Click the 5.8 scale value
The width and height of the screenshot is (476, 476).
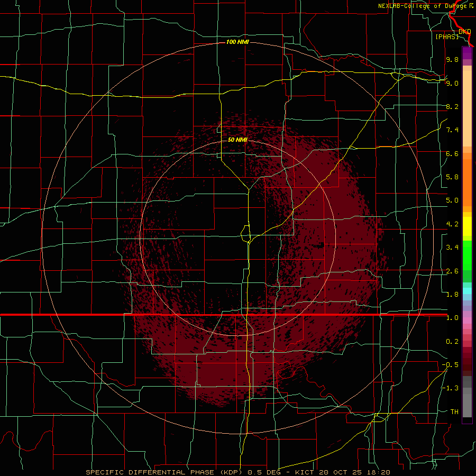[452, 177]
